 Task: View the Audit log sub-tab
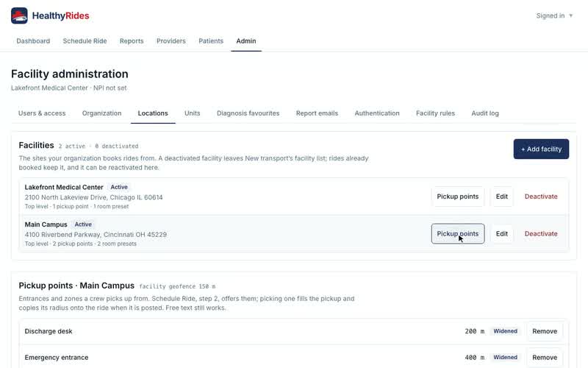tap(485, 113)
